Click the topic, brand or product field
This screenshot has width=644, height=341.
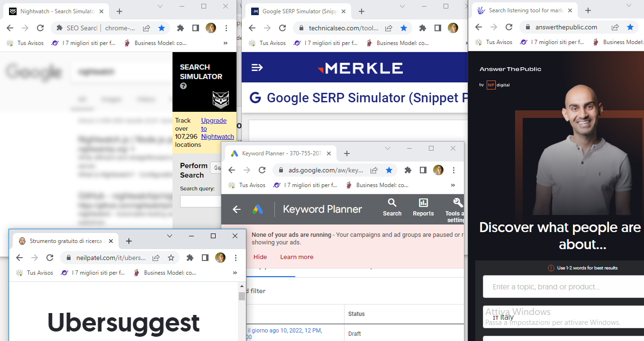[x=563, y=287]
